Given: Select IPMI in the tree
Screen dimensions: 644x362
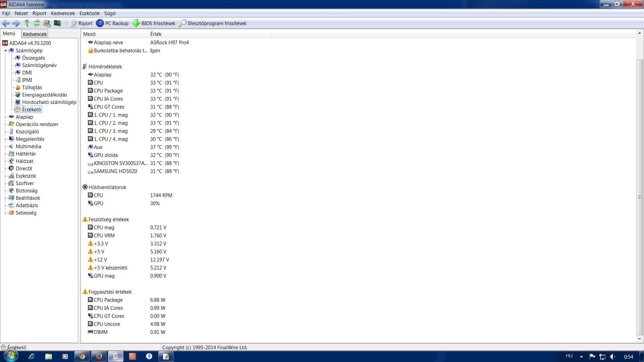Looking at the screenshot, I should tap(27, 80).
